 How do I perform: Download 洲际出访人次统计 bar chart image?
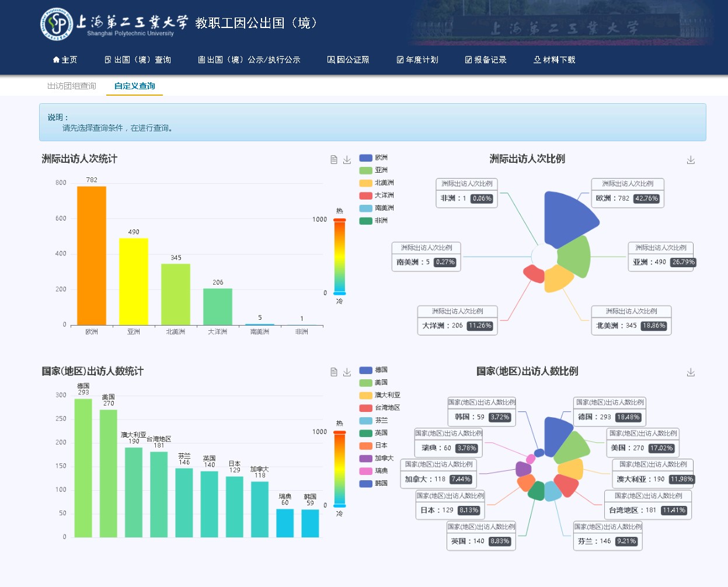coord(347,160)
